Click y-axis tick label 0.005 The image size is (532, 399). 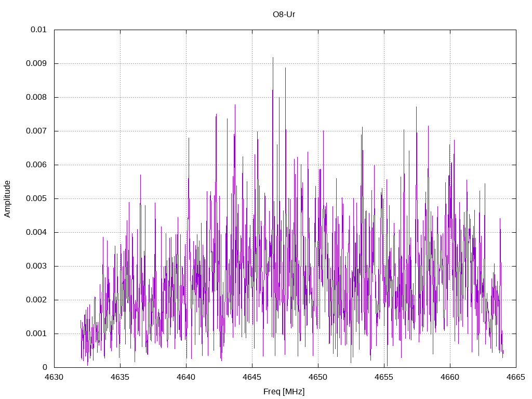(37, 198)
